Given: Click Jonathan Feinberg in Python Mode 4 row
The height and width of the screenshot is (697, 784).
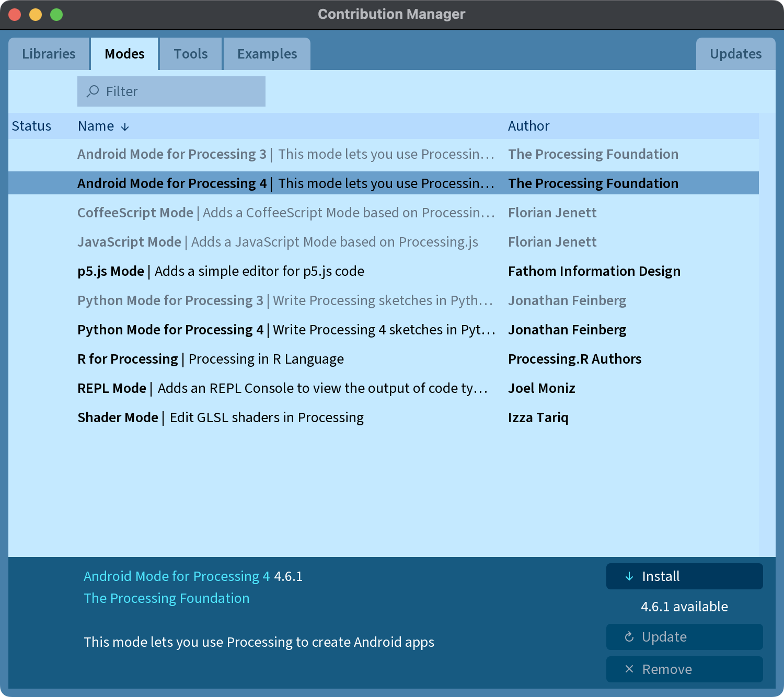Looking at the screenshot, I should (x=567, y=330).
